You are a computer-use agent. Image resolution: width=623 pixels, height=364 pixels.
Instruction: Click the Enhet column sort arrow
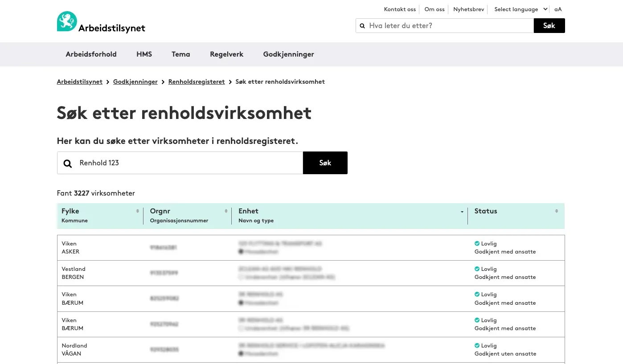pos(462,212)
